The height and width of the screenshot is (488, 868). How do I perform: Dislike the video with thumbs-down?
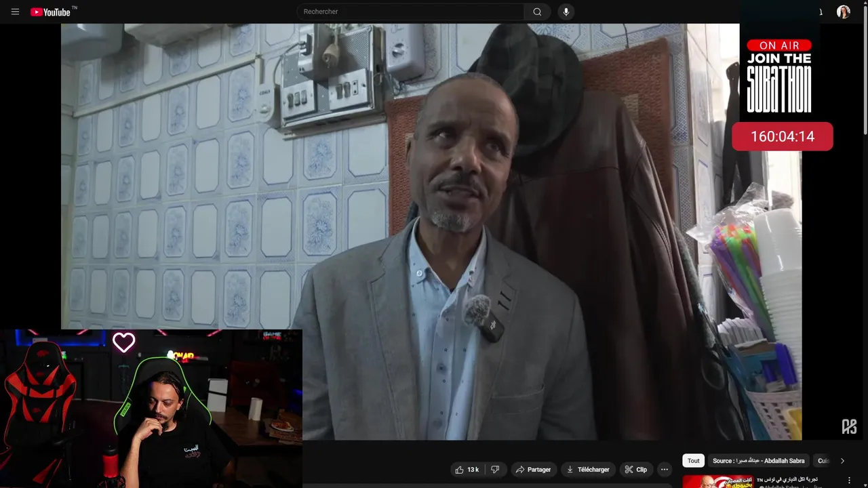(x=496, y=469)
